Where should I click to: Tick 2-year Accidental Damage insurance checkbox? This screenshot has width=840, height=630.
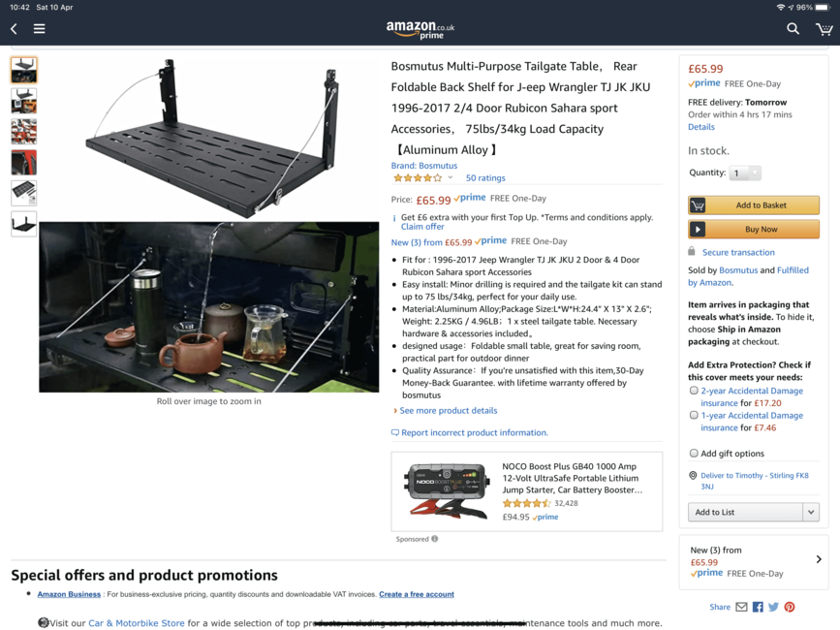point(694,391)
